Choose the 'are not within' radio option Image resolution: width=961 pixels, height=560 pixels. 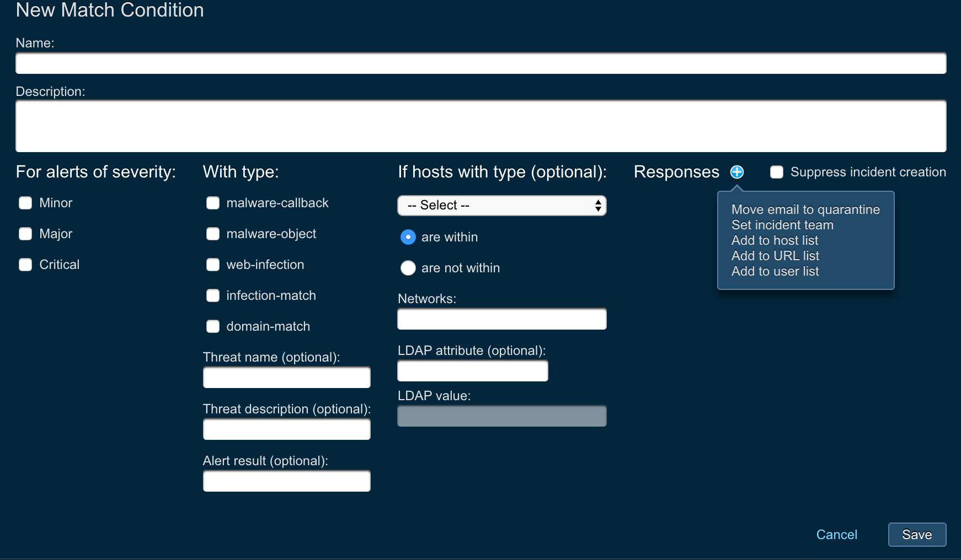[408, 268]
